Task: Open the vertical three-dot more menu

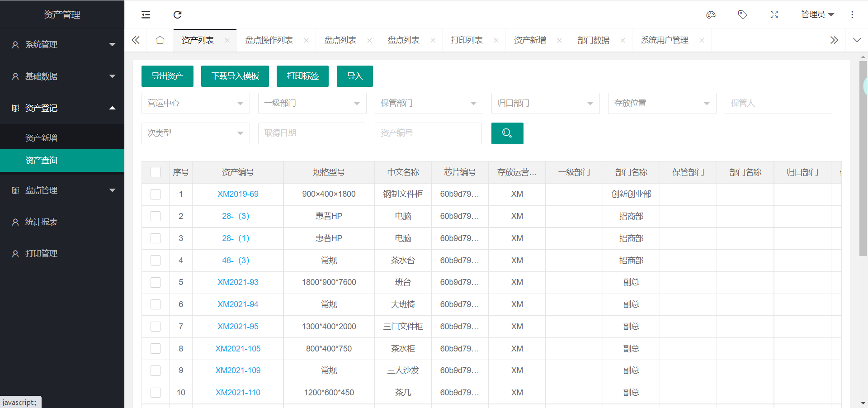Action: [x=852, y=14]
